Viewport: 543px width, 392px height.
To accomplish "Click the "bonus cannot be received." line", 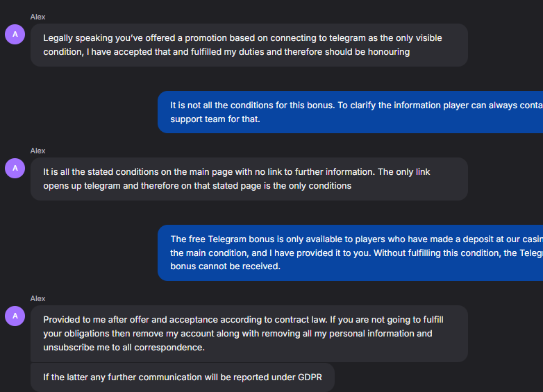I will pos(225,266).
